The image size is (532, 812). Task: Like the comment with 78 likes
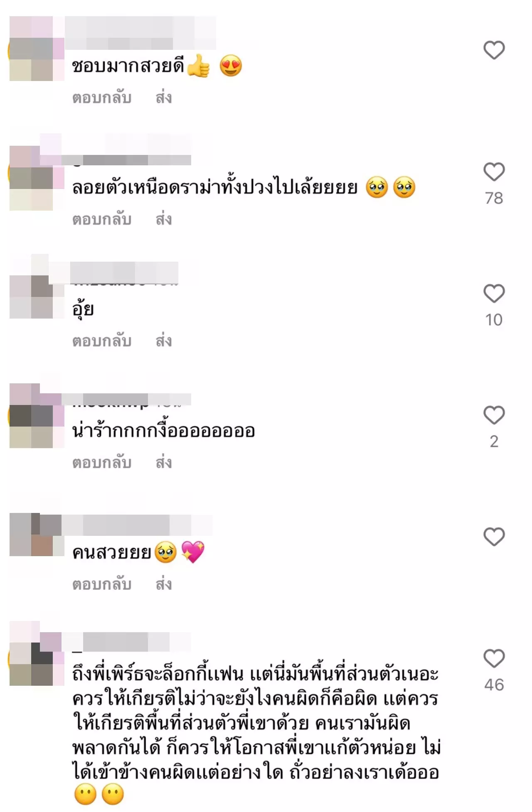point(494,172)
